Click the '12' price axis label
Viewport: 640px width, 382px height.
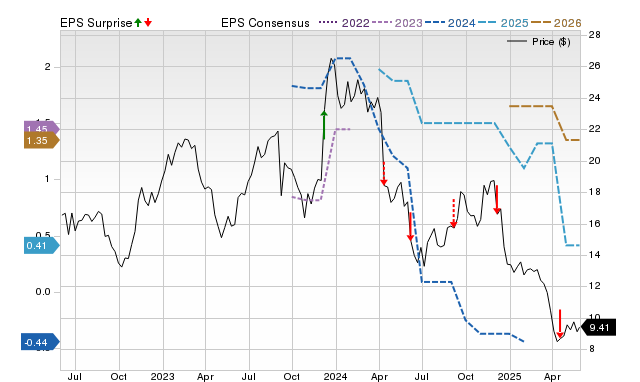pyautogui.click(x=594, y=286)
